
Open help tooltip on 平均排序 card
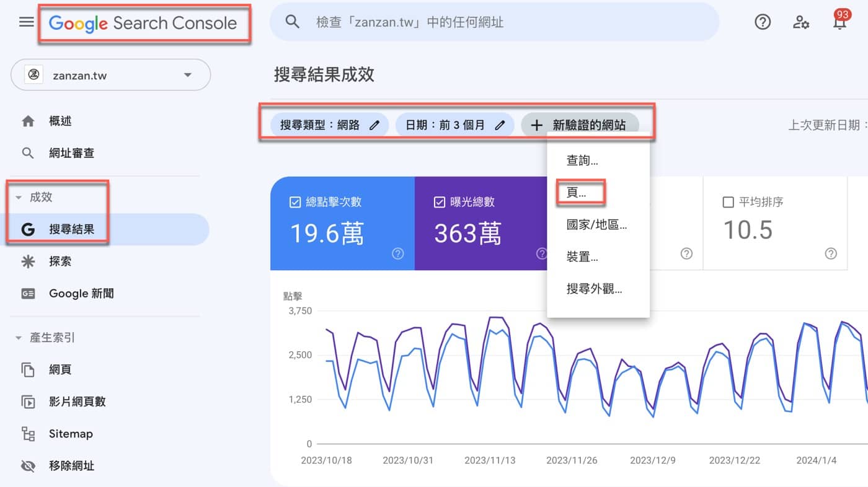click(831, 253)
